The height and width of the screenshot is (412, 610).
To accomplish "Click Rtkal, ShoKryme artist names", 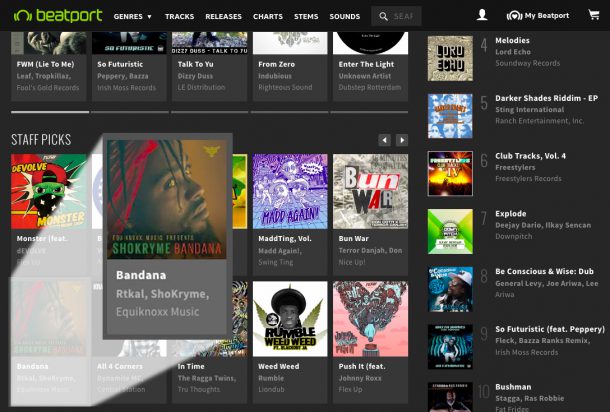I will coord(162,294).
